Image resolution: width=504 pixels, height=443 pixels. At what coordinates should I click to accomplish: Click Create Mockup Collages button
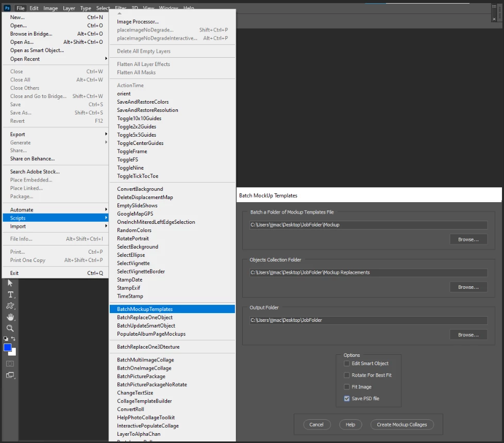(402, 424)
